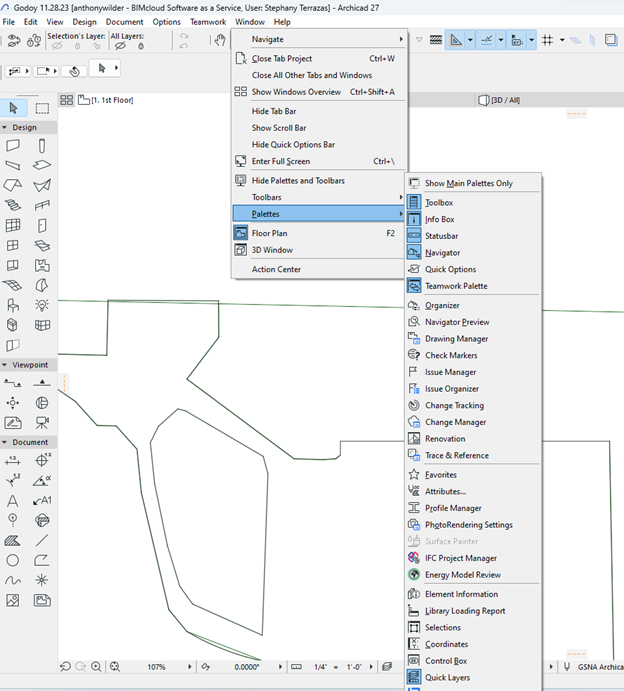Image resolution: width=624 pixels, height=691 pixels.
Task: Select the Text tool icon
Action: 13,500
